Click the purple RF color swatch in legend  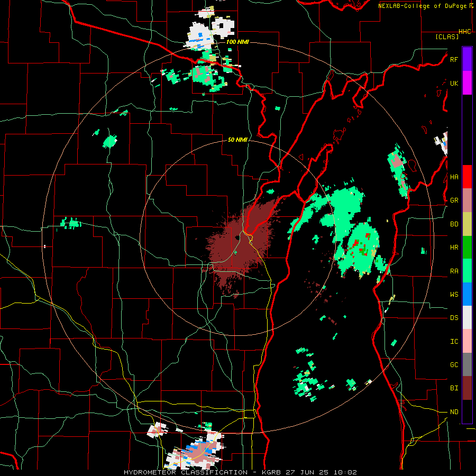coord(467,59)
